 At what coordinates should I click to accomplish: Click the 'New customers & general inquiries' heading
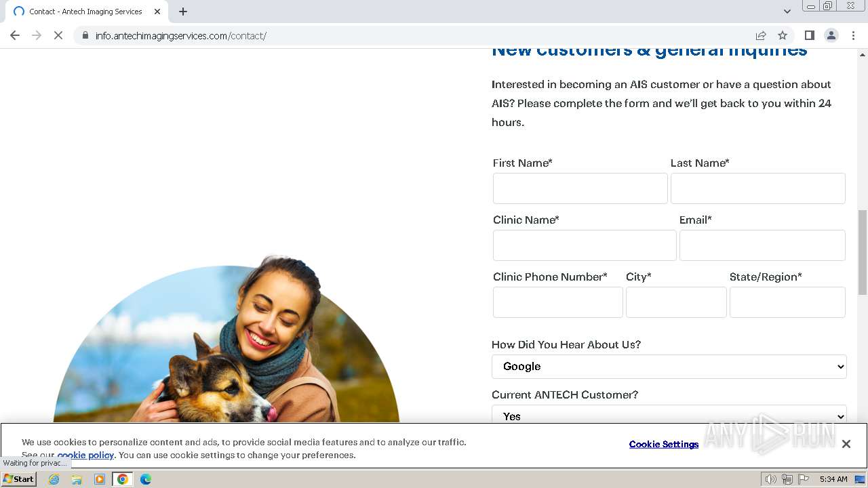(x=650, y=51)
